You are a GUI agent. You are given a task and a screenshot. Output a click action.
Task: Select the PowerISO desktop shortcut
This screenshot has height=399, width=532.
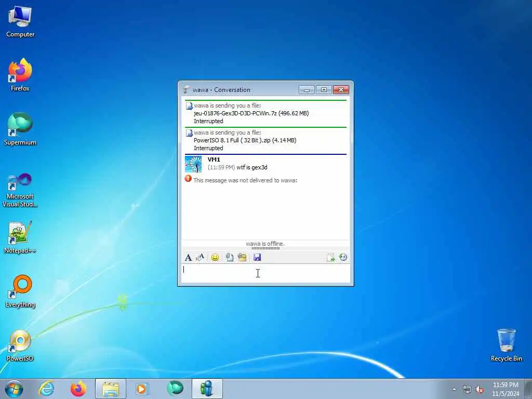click(20, 345)
